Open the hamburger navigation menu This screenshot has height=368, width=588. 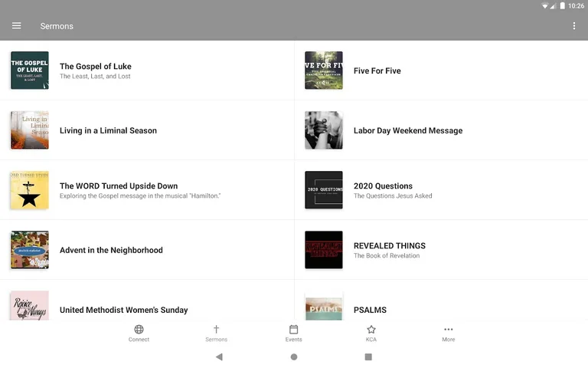click(16, 26)
